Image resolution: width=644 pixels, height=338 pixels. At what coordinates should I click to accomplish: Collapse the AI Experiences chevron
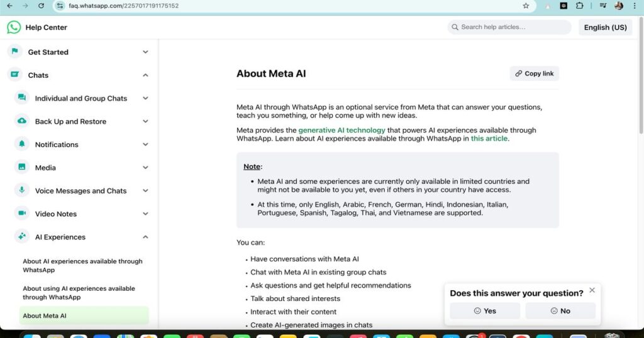(145, 237)
